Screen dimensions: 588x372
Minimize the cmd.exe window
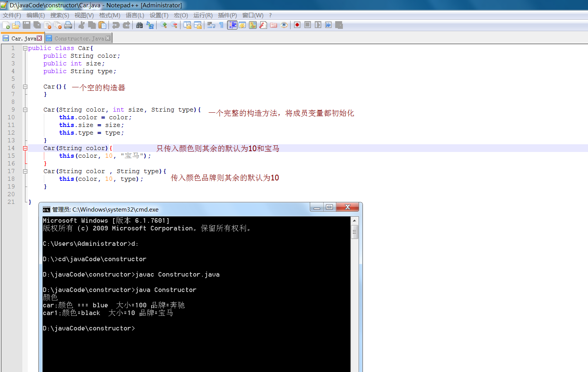click(317, 207)
